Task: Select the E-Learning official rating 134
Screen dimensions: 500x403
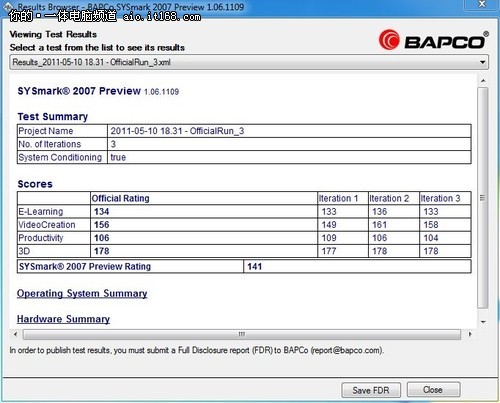Action: pos(102,212)
